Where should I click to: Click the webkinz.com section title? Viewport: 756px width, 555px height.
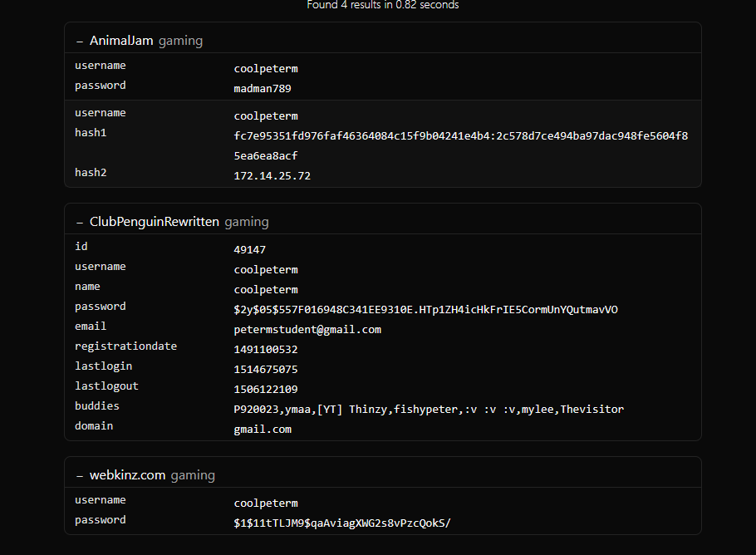[x=127, y=475]
